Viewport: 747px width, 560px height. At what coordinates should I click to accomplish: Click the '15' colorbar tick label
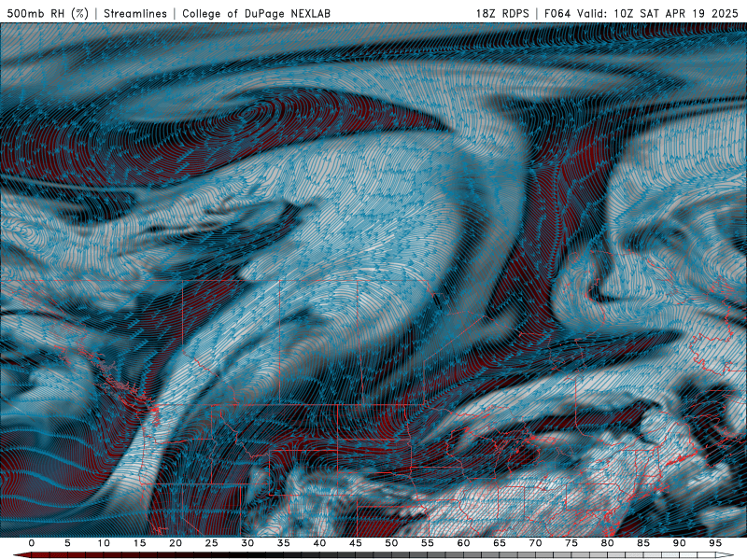pyautogui.click(x=139, y=543)
